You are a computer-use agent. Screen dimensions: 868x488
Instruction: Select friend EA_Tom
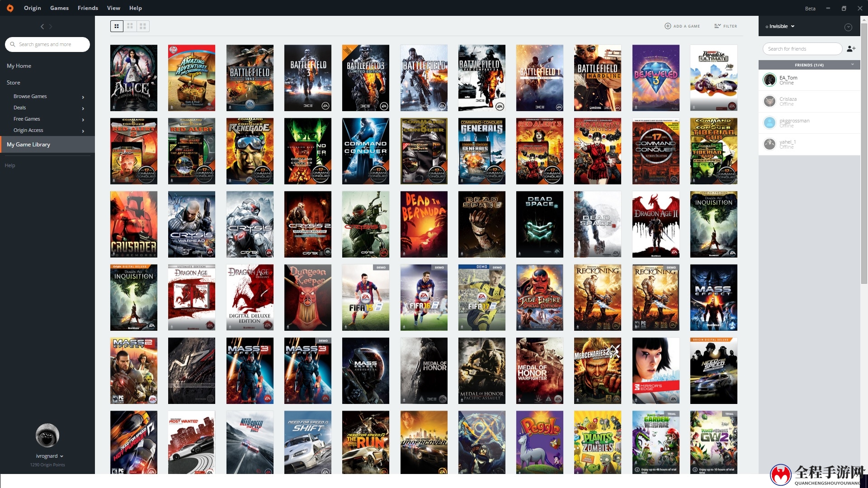coord(809,80)
